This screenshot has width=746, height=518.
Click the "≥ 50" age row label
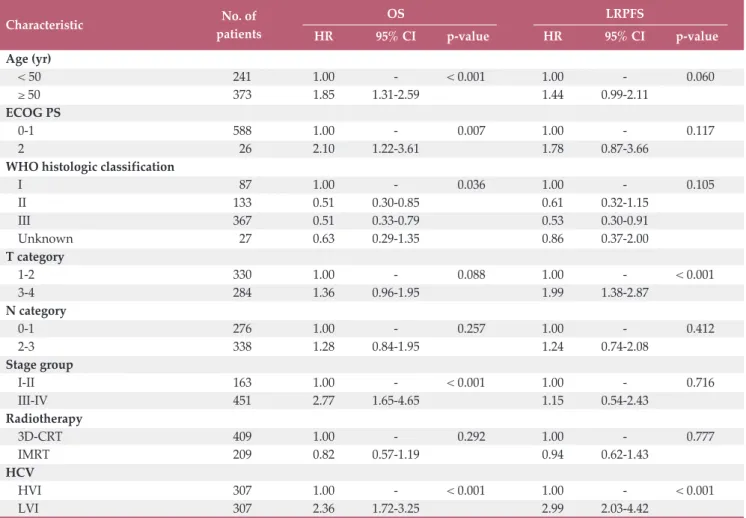[29, 95]
